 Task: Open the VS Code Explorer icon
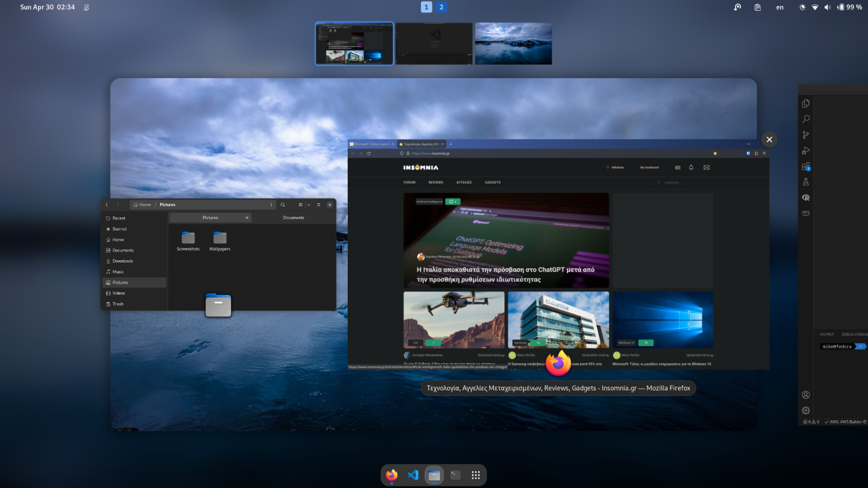(x=806, y=104)
